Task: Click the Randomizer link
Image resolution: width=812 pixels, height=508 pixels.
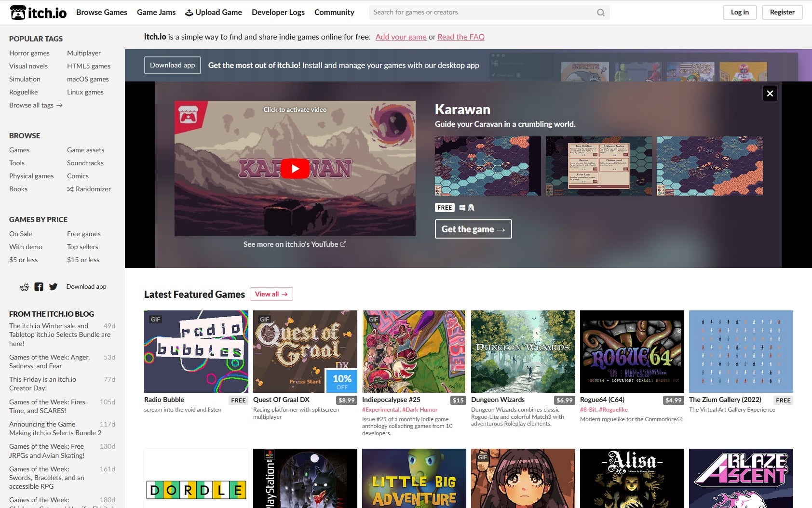Action: point(89,189)
